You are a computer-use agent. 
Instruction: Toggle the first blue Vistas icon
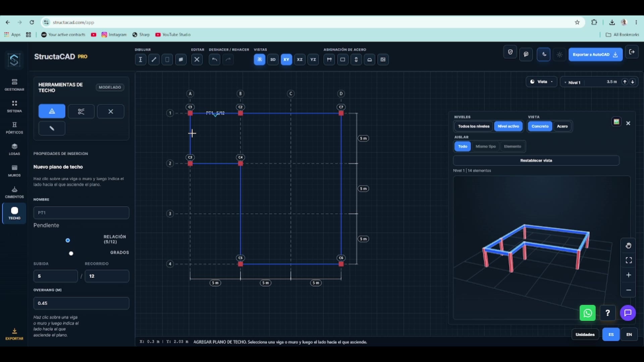coord(260,60)
